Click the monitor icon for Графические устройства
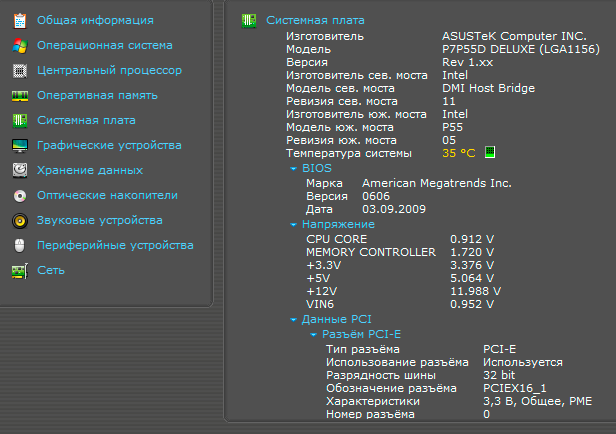 coord(20,146)
